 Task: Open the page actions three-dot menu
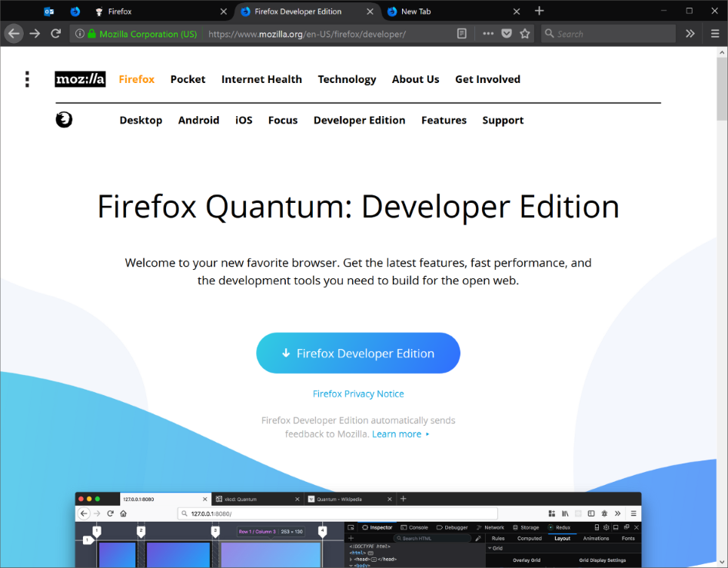click(488, 33)
